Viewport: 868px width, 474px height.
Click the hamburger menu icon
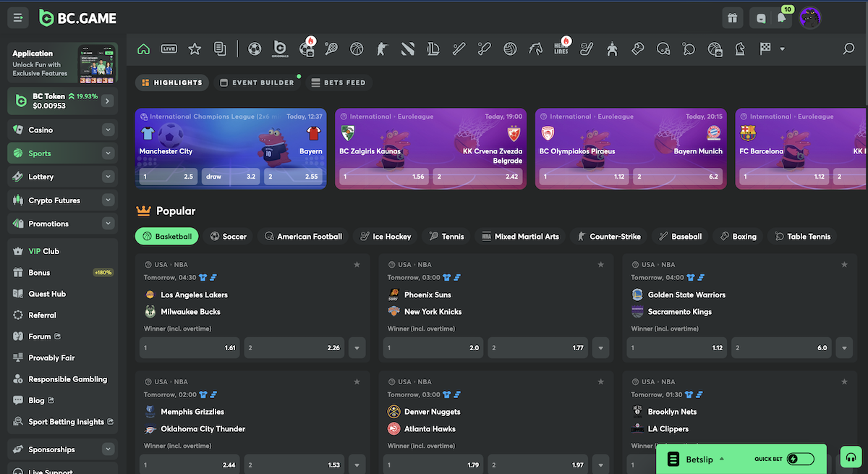point(19,18)
